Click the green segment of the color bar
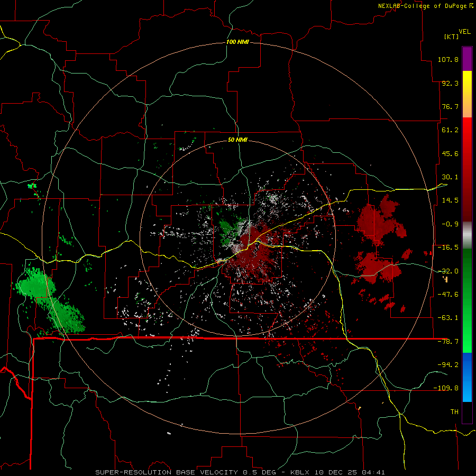 pyautogui.click(x=467, y=300)
